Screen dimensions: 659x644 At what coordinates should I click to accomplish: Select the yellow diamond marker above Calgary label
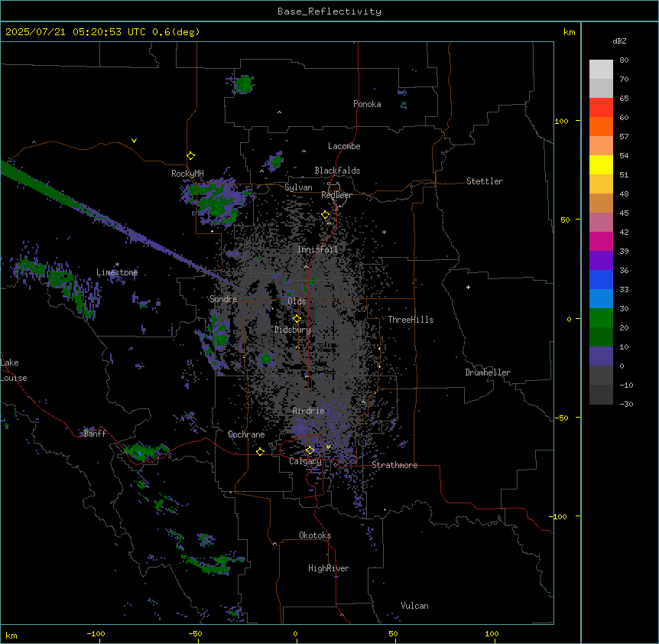(310, 450)
